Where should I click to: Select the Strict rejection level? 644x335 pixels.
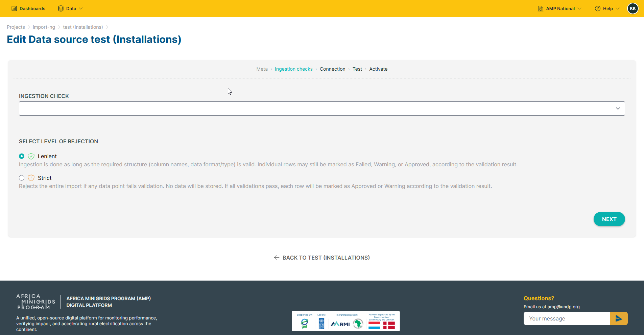[22, 178]
